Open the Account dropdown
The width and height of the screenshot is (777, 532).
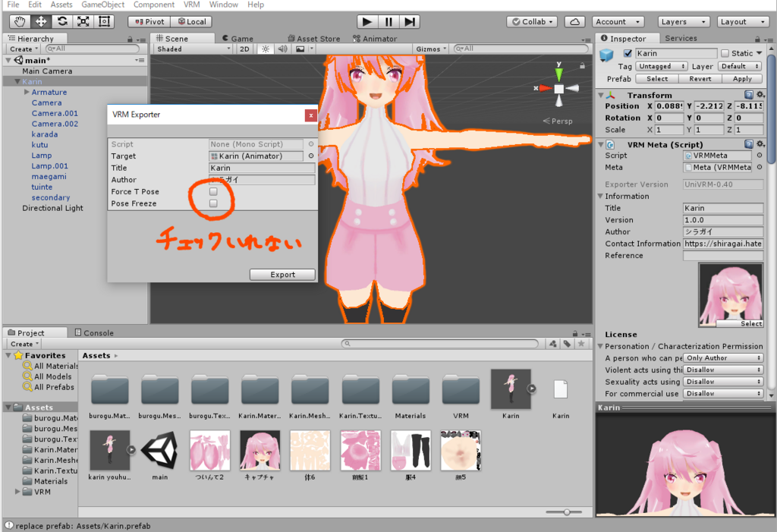(618, 22)
